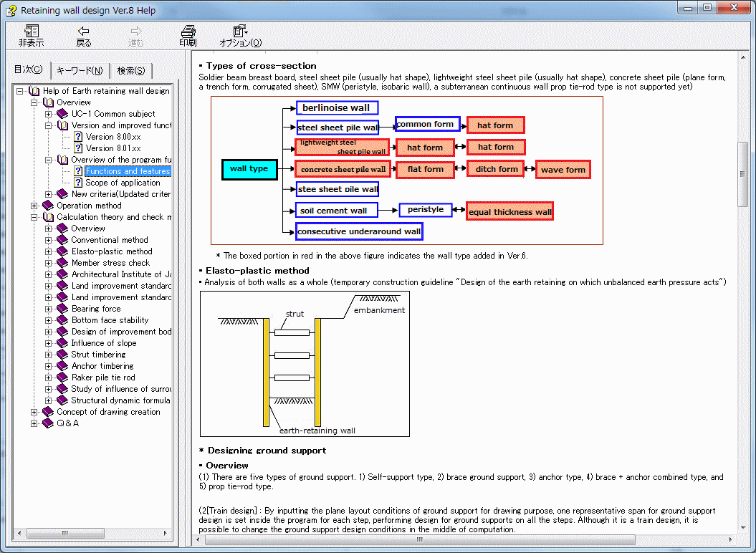Click the book icon beside Bearing force
This screenshot has height=553, width=756.
coord(62,309)
